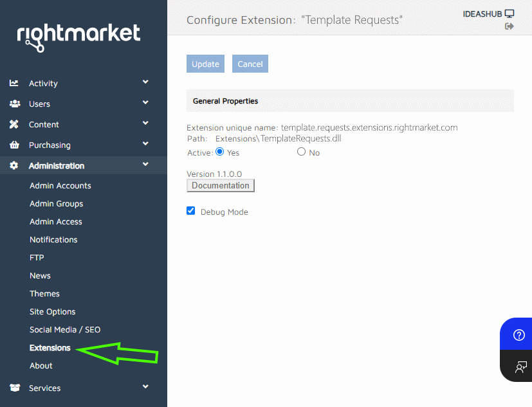This screenshot has height=407, width=532.
Task: Click the Activity chart icon
Action: (14, 83)
